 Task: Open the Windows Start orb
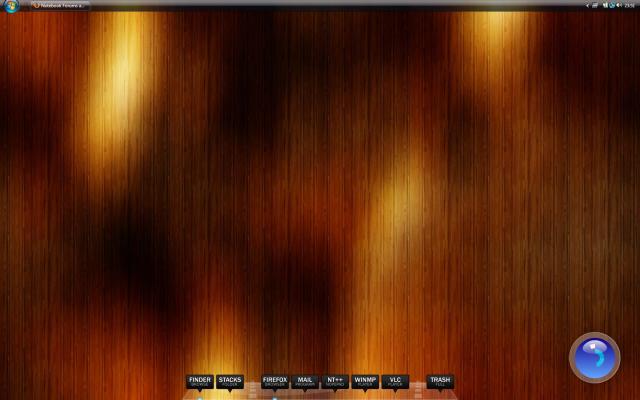pyautogui.click(x=11, y=6)
